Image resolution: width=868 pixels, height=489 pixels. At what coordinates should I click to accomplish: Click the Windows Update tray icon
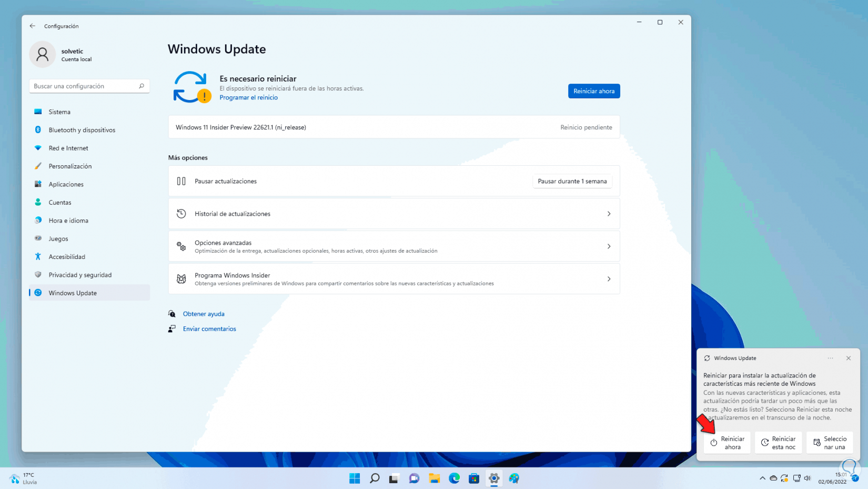[784, 478]
